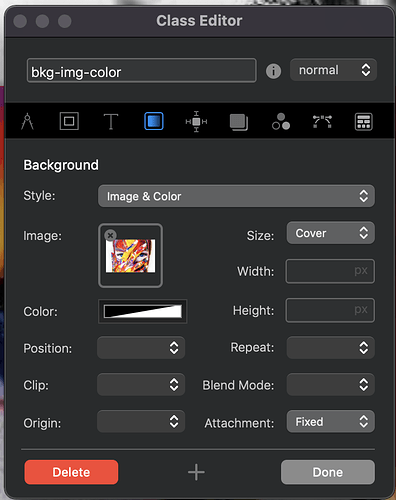Open the Style Image & Color dropdown
This screenshot has width=396, height=500.
coord(236,196)
